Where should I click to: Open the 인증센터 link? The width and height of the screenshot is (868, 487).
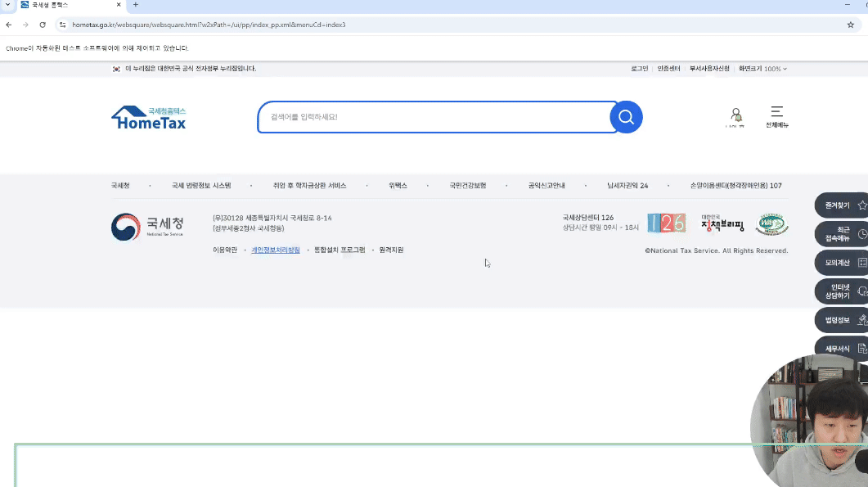coord(668,69)
